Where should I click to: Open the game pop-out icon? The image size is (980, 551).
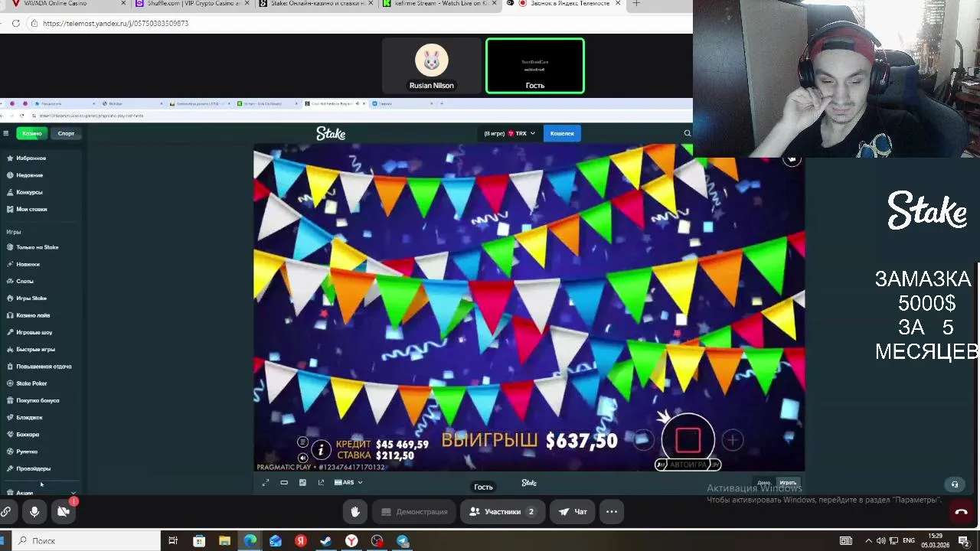click(321, 483)
